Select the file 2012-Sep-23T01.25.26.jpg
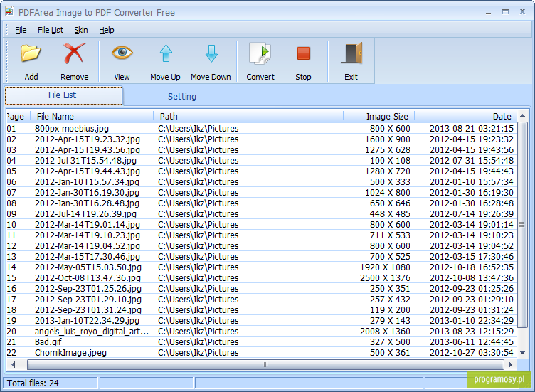This screenshot has width=535, height=392. point(88,289)
